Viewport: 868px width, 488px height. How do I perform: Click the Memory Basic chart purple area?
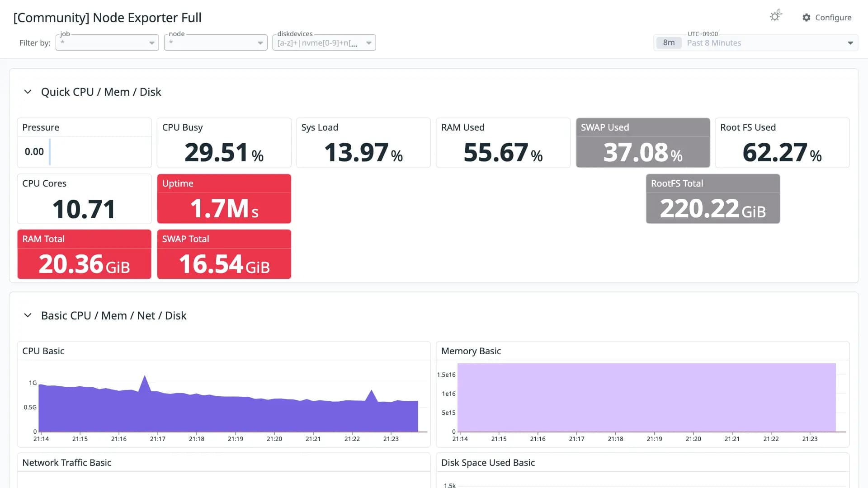pyautogui.click(x=646, y=398)
